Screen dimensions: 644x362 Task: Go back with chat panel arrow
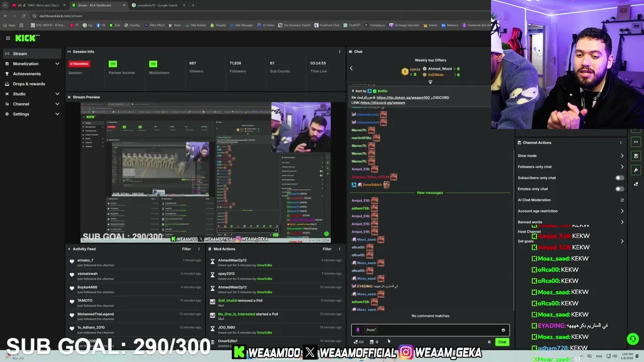click(x=351, y=68)
